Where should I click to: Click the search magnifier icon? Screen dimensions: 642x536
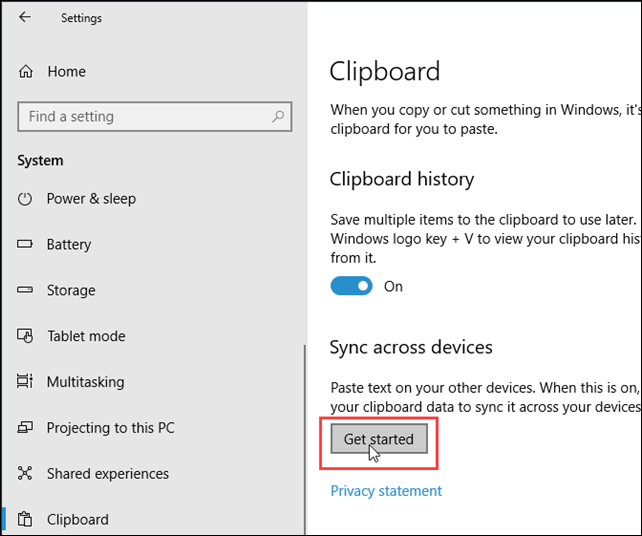pyautogui.click(x=278, y=117)
